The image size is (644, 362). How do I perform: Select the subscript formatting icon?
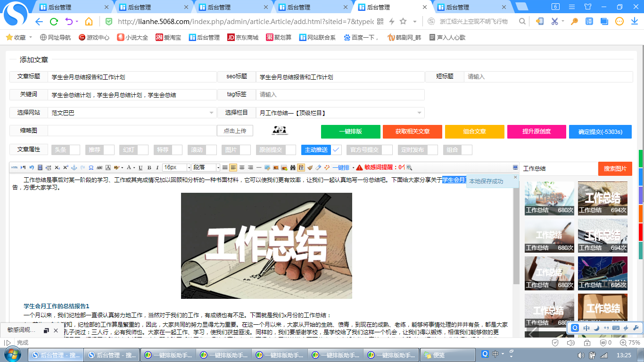pyautogui.click(x=58, y=167)
